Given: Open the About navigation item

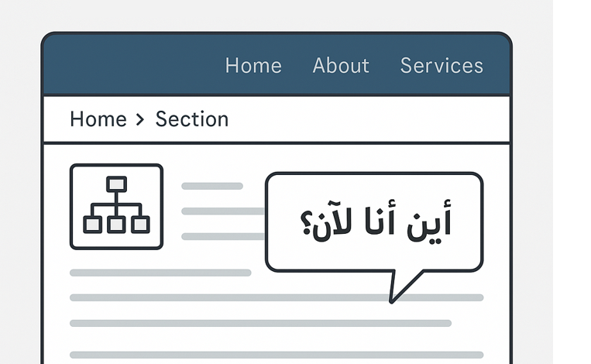Looking at the screenshot, I should pyautogui.click(x=341, y=66).
